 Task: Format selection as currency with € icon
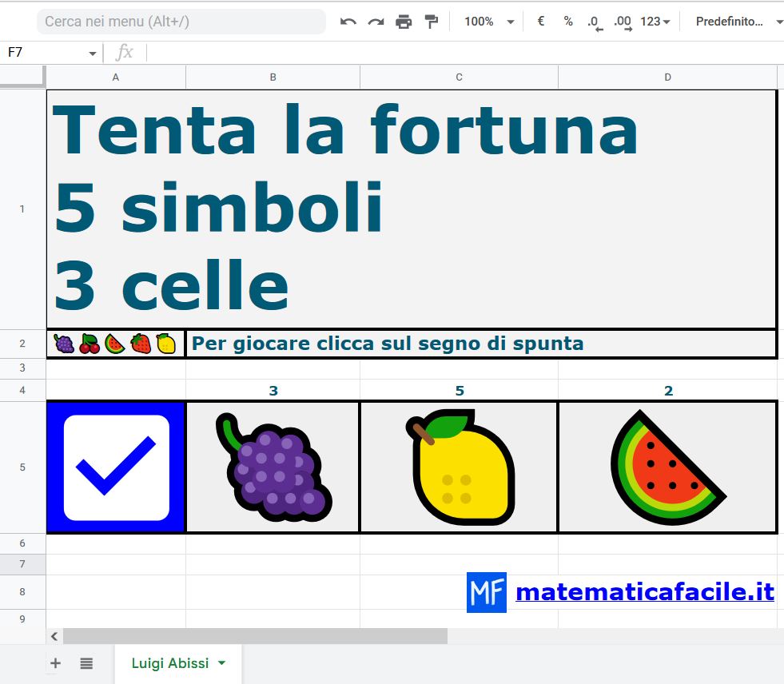(x=540, y=22)
